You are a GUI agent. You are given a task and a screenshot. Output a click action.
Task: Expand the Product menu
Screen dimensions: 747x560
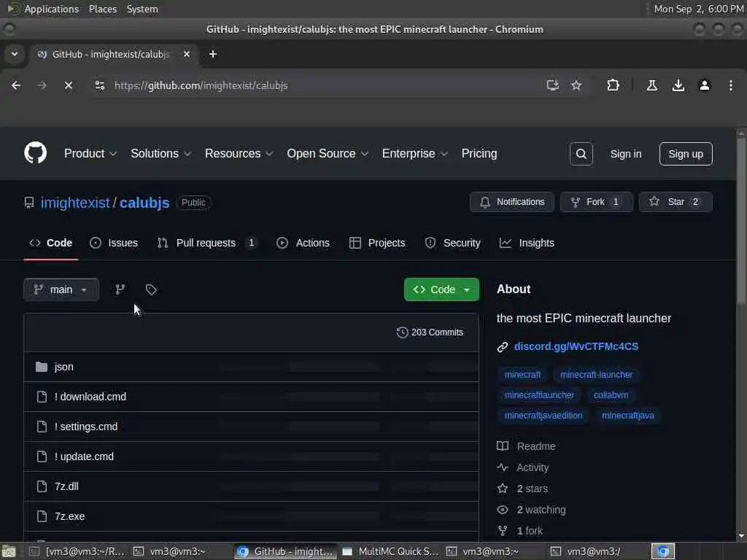coord(90,153)
